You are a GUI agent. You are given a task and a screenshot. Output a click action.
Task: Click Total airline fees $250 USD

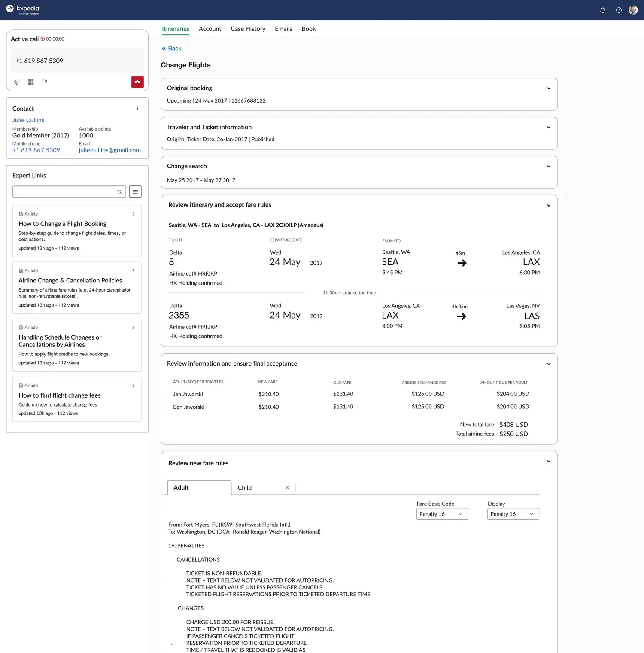(514, 434)
